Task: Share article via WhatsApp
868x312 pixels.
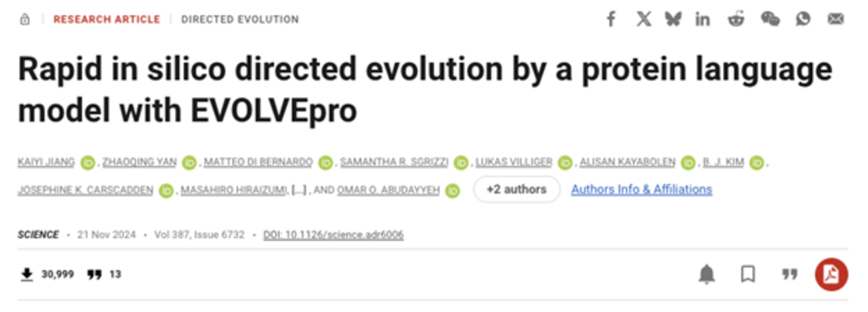Action: tap(803, 19)
